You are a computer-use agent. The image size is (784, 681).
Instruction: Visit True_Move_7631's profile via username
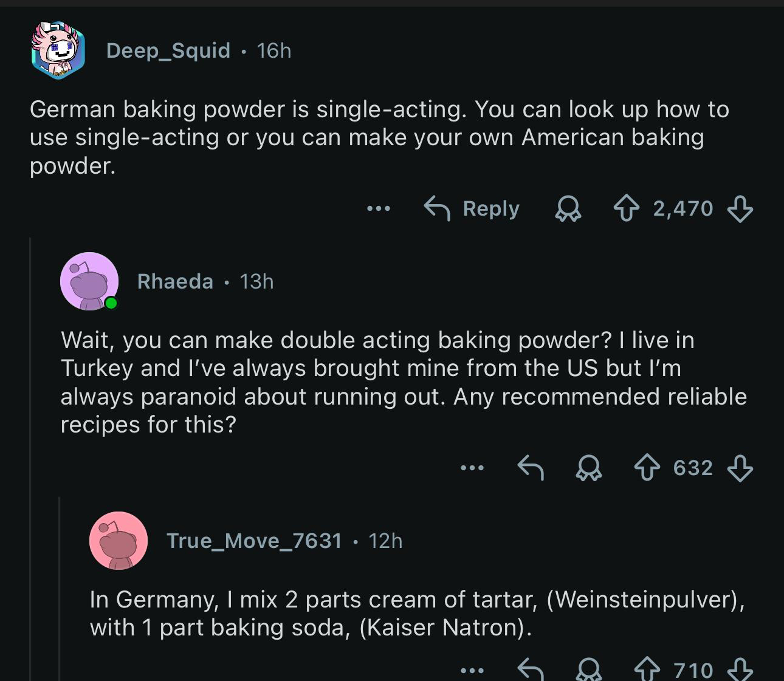point(254,541)
